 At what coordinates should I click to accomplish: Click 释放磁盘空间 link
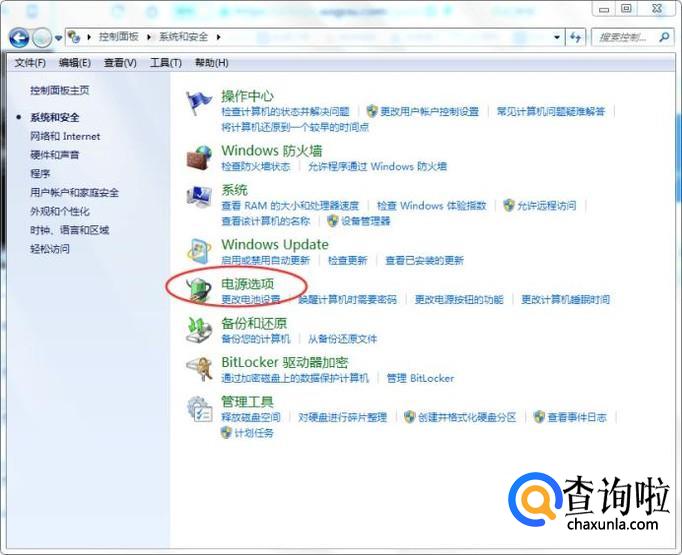pos(251,417)
